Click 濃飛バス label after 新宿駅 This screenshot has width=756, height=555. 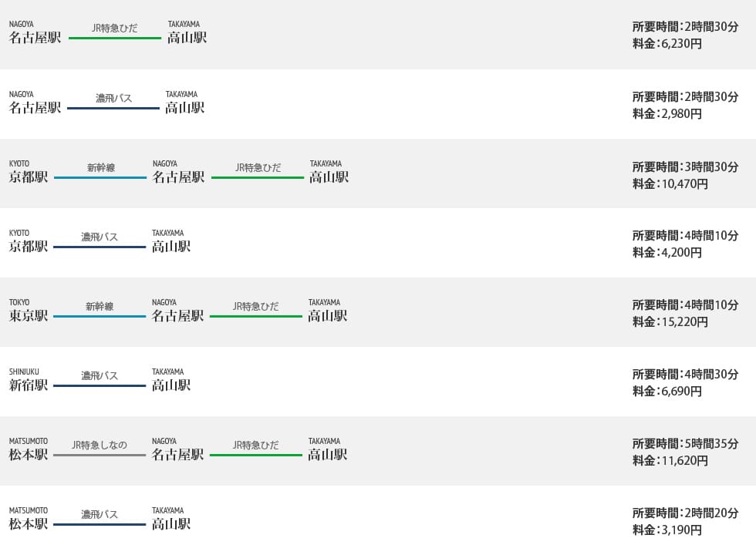(x=100, y=375)
